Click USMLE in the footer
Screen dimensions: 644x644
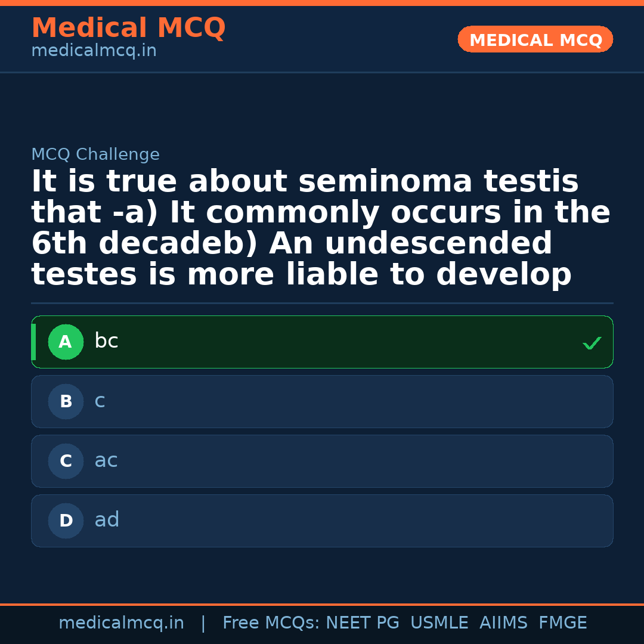[x=439, y=623]
